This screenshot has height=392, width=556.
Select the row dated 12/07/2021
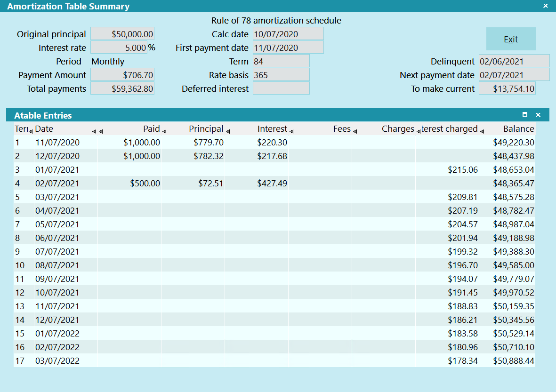pyautogui.click(x=274, y=320)
